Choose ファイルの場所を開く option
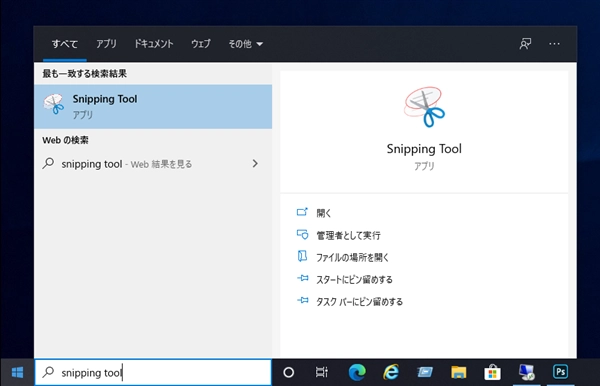The width and height of the screenshot is (600, 386). tap(352, 257)
